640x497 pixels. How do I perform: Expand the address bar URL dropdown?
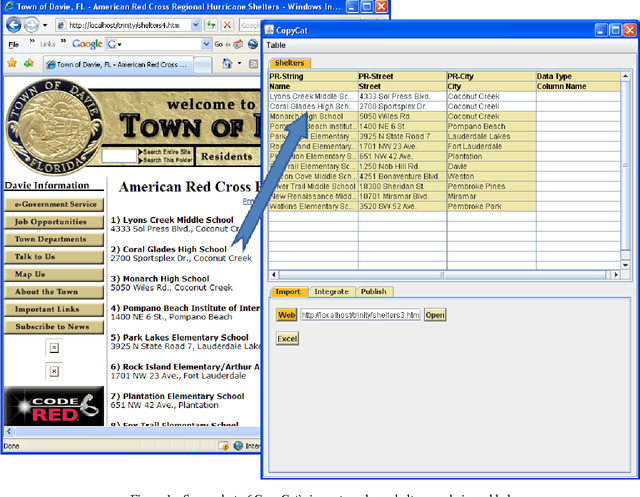point(196,25)
